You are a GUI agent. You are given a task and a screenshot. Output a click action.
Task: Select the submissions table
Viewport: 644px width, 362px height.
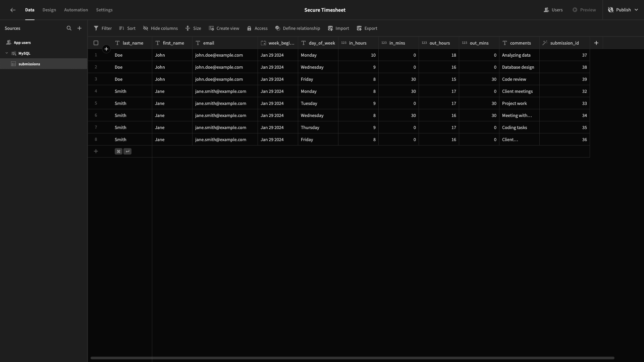(x=44, y=64)
